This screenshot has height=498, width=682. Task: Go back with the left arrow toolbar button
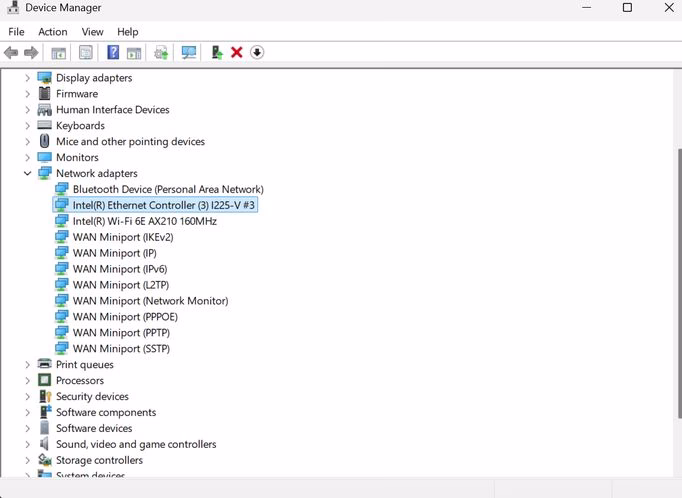[x=11, y=53]
